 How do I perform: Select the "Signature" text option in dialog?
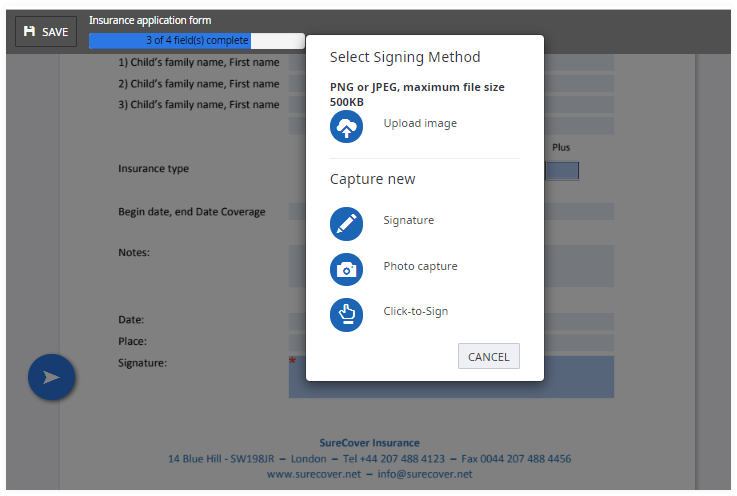tap(408, 221)
